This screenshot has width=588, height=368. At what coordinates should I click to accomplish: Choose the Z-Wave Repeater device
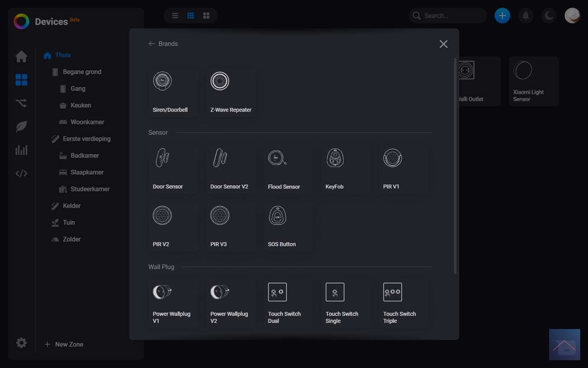pos(230,91)
